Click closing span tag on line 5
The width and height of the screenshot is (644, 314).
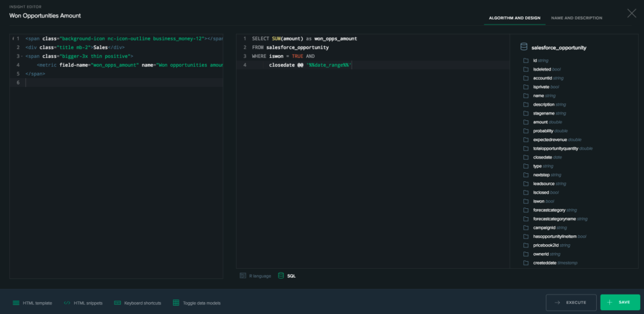(35, 74)
